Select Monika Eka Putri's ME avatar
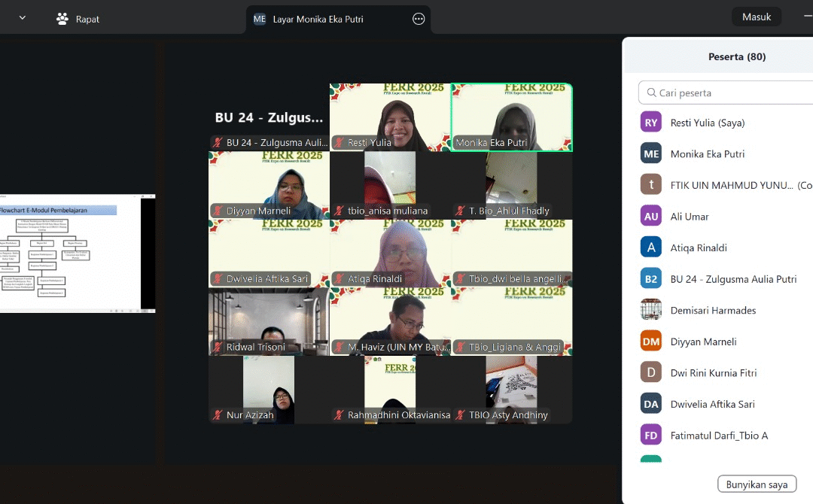Viewport: 813px width, 504px height. pos(651,153)
